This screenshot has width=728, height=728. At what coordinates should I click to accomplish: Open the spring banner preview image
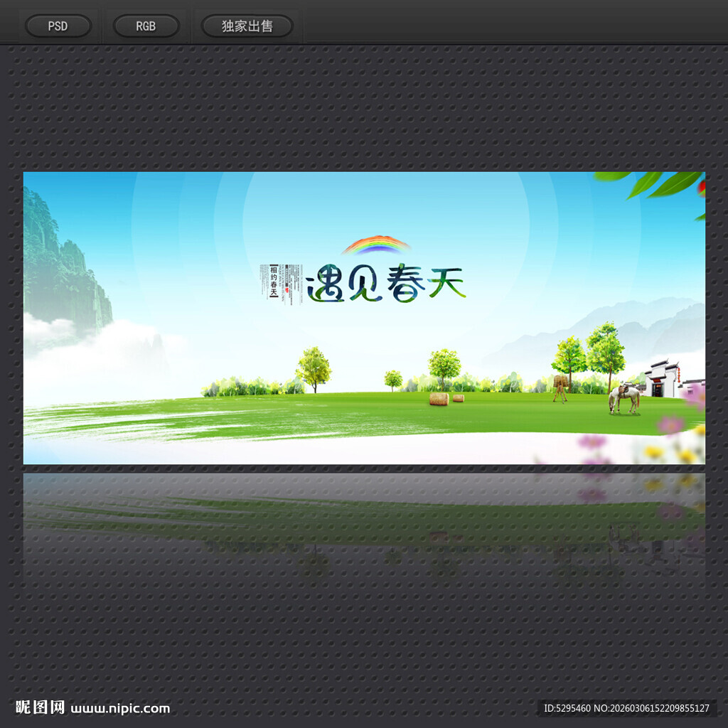364,318
